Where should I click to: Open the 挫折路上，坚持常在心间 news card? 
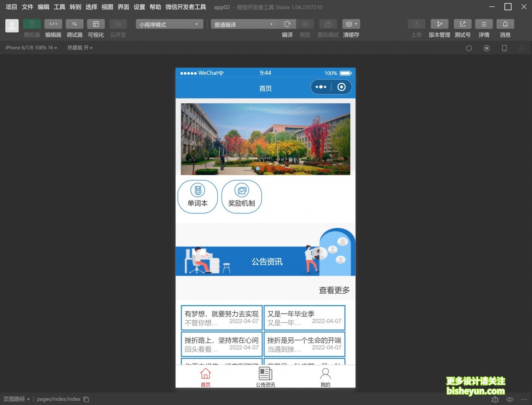click(222, 344)
